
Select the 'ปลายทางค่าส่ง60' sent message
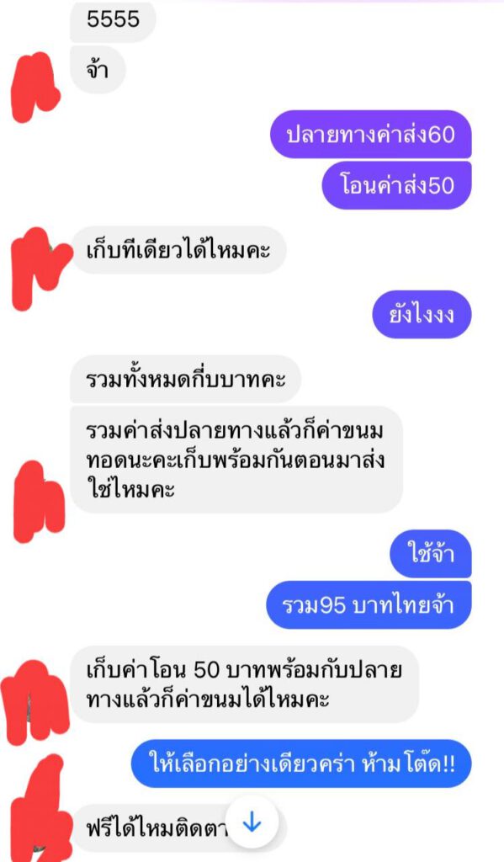pyautogui.click(x=370, y=135)
